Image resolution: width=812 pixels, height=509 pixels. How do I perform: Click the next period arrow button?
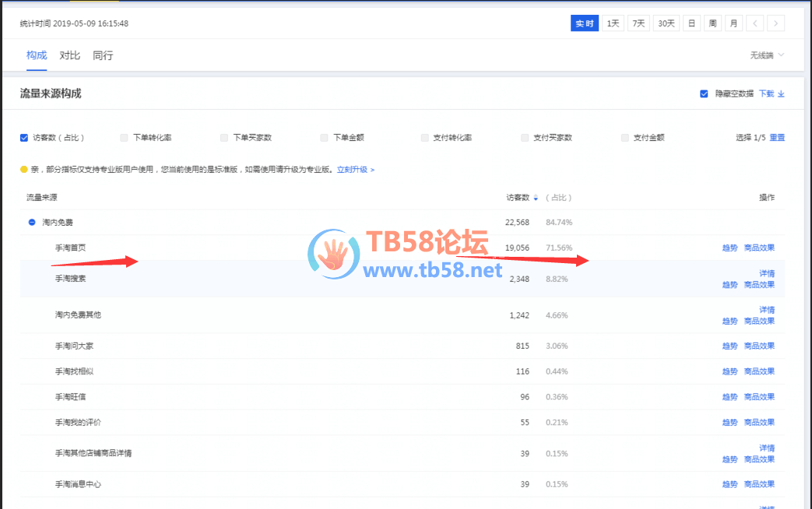click(775, 23)
